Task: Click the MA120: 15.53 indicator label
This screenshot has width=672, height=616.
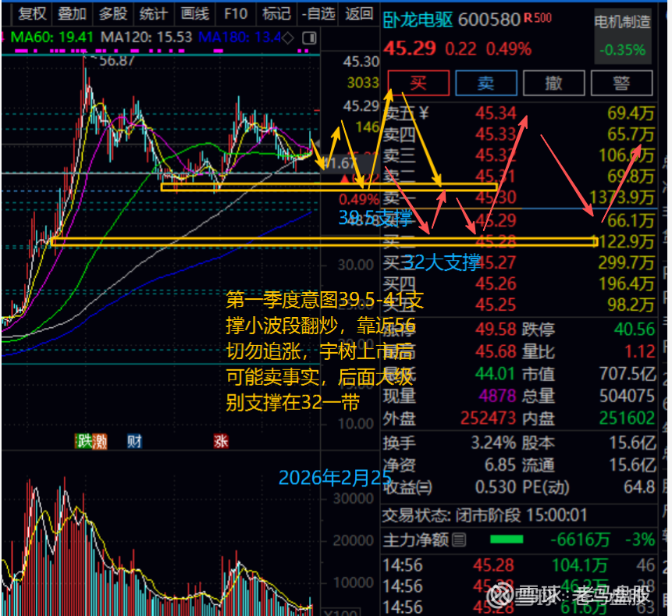Action: click(x=146, y=37)
